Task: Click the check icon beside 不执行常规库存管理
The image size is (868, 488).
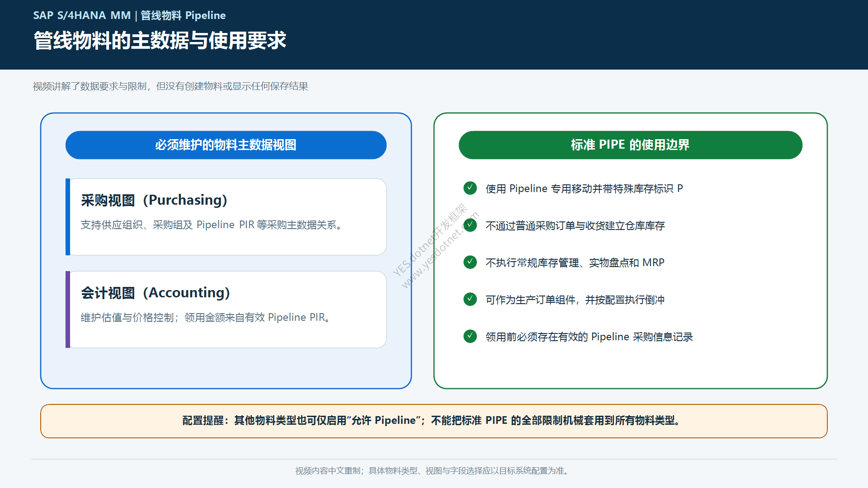Action: 470,262
